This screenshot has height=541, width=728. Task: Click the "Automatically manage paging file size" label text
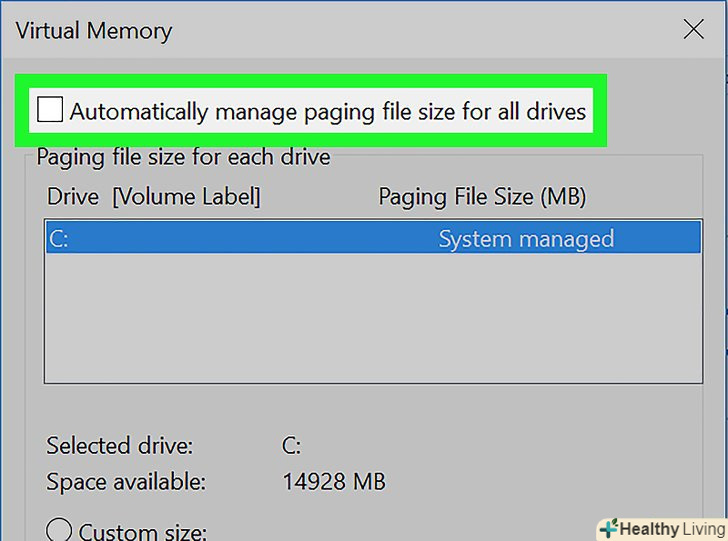tap(327, 110)
